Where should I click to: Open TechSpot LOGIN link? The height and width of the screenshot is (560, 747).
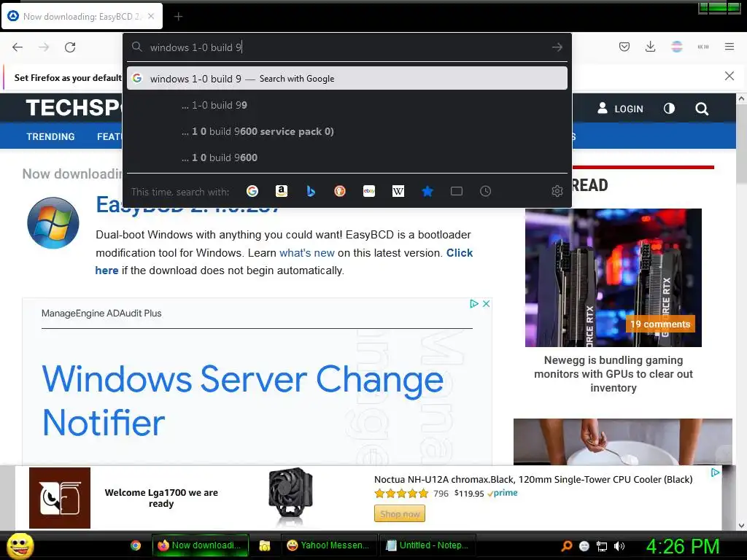click(x=620, y=109)
